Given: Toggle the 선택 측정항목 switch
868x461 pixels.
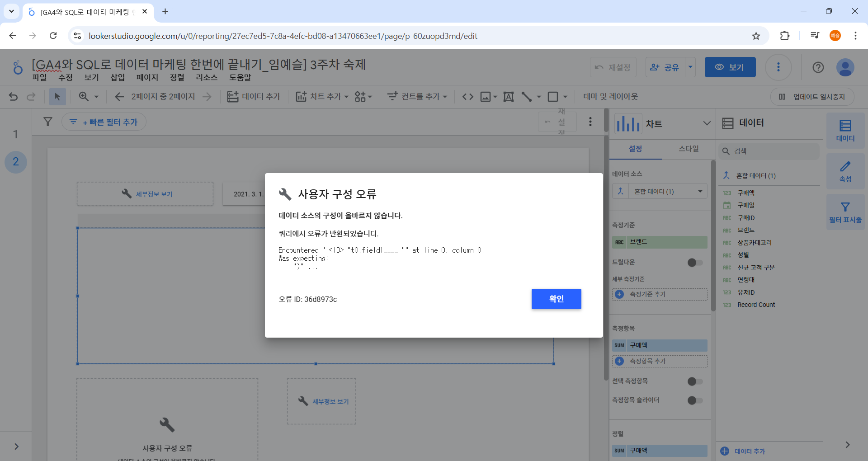Looking at the screenshot, I should click(695, 381).
